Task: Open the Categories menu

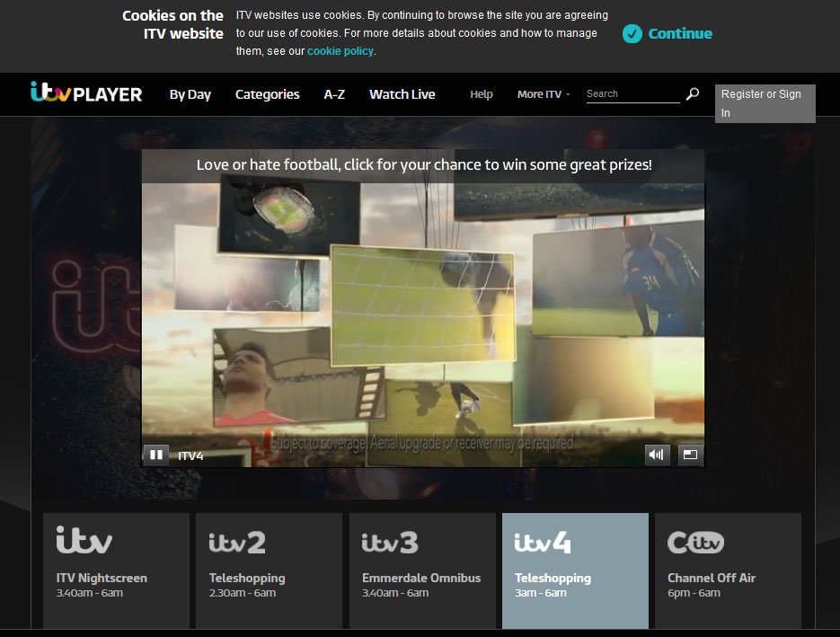Action: tap(268, 94)
